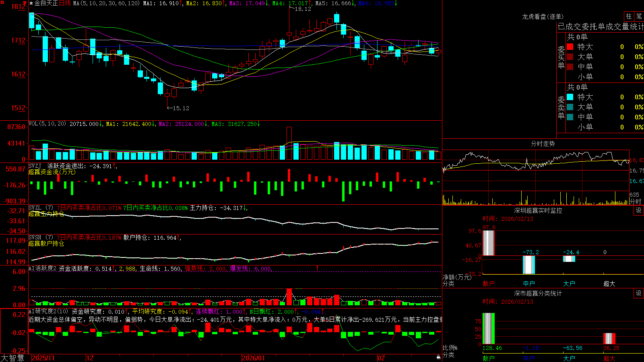Click the 2026/01 date marker on the timeline
The image size is (644, 362).
[x=254, y=358]
